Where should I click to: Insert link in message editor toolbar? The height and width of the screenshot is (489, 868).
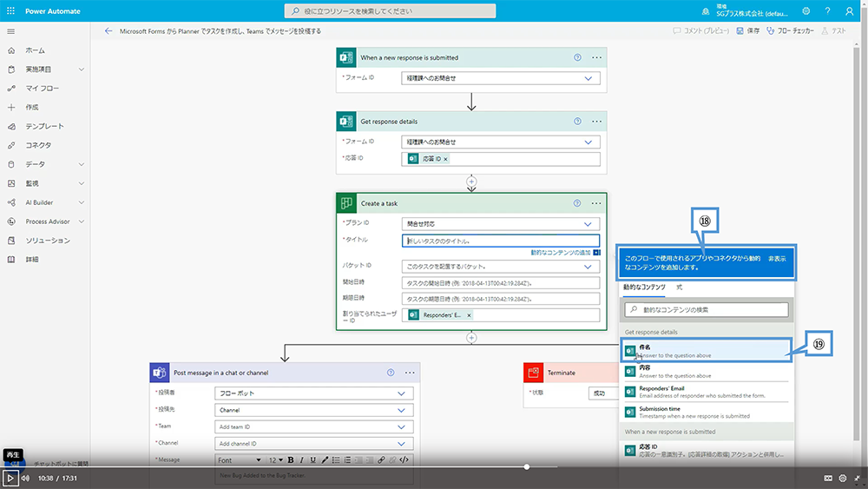pos(381,460)
